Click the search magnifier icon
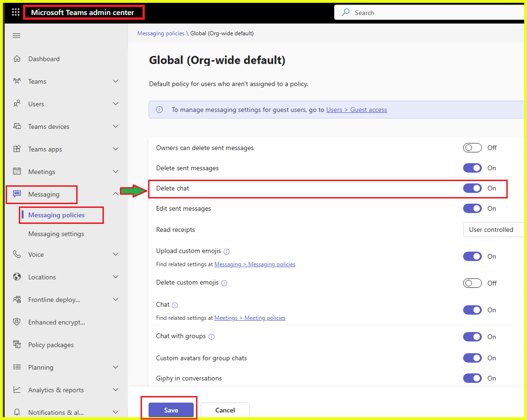 click(346, 12)
